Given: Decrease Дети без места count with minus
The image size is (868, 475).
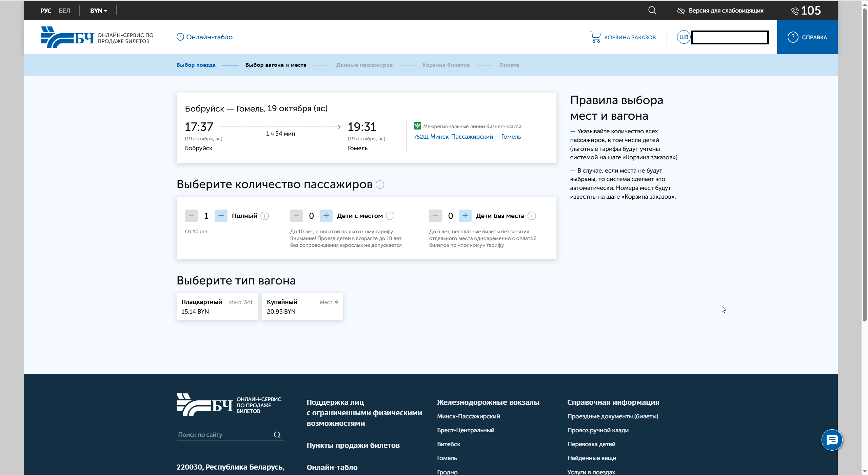Looking at the screenshot, I should (435, 216).
